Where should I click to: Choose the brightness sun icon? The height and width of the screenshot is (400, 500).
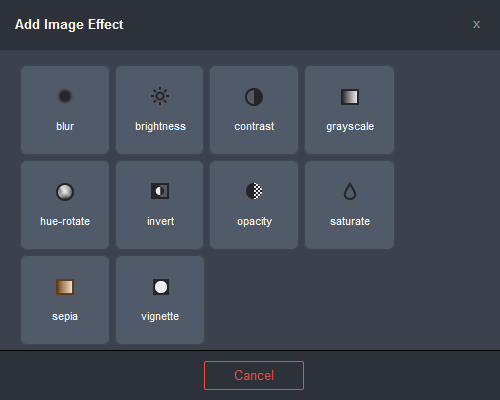point(160,96)
